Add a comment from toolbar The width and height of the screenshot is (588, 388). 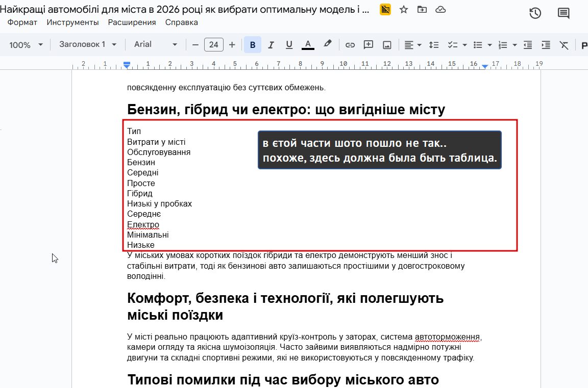[368, 45]
